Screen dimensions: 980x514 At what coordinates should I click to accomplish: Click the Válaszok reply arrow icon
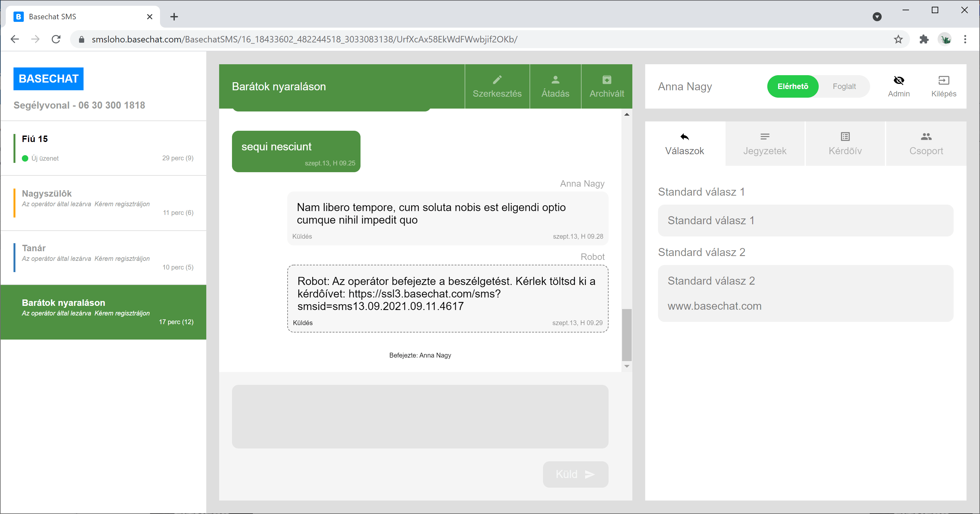pyautogui.click(x=684, y=137)
